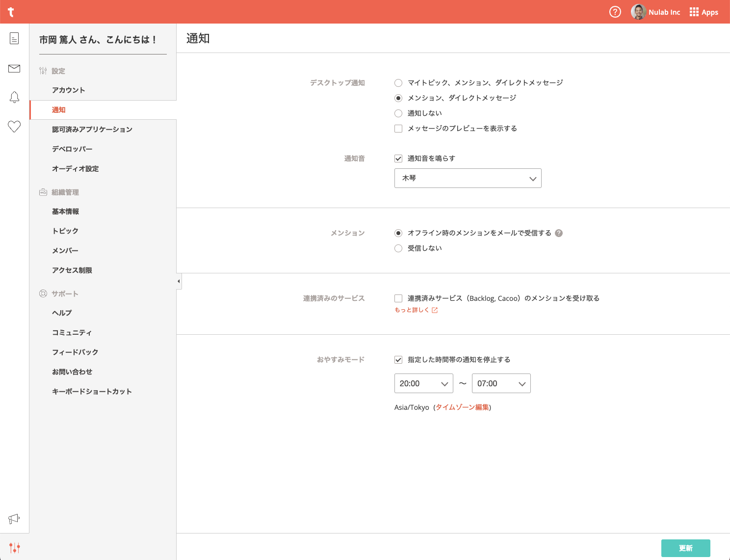Select オフライン時のメンションをメールで受信する radio
This screenshot has height=560, width=730.
click(398, 233)
